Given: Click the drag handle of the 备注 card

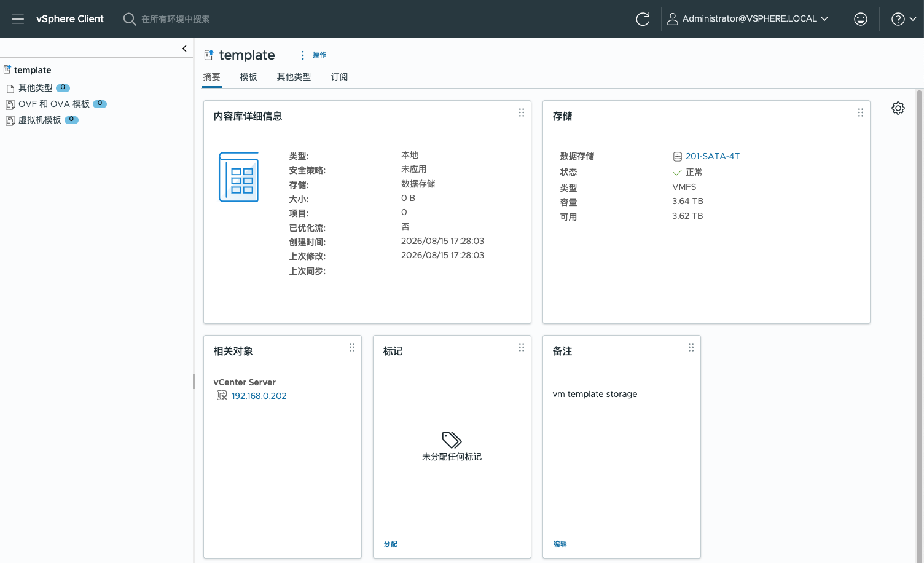Looking at the screenshot, I should pos(691,347).
